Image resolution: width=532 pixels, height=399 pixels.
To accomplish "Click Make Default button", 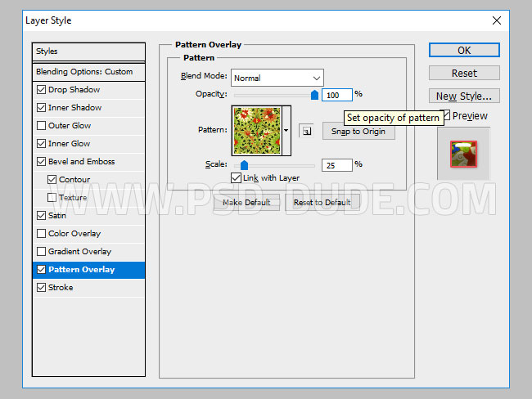I will (246, 203).
